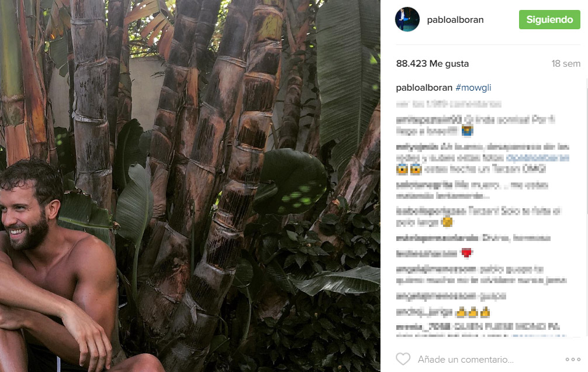
Task: Click commenter username beside the red heart emoji
Action: (x=426, y=254)
